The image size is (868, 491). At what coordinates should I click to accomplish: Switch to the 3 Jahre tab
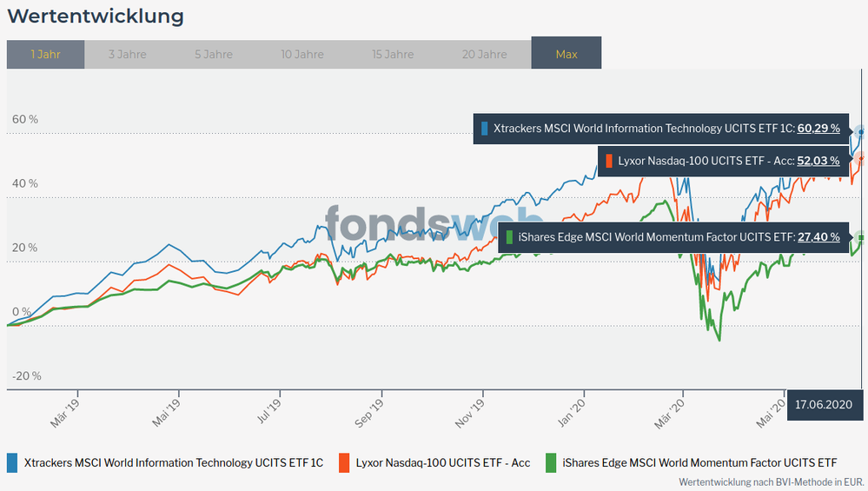(128, 54)
